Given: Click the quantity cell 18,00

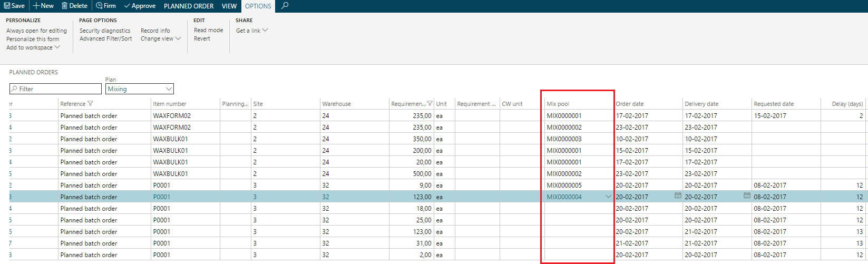Looking at the screenshot, I should pos(424,208).
